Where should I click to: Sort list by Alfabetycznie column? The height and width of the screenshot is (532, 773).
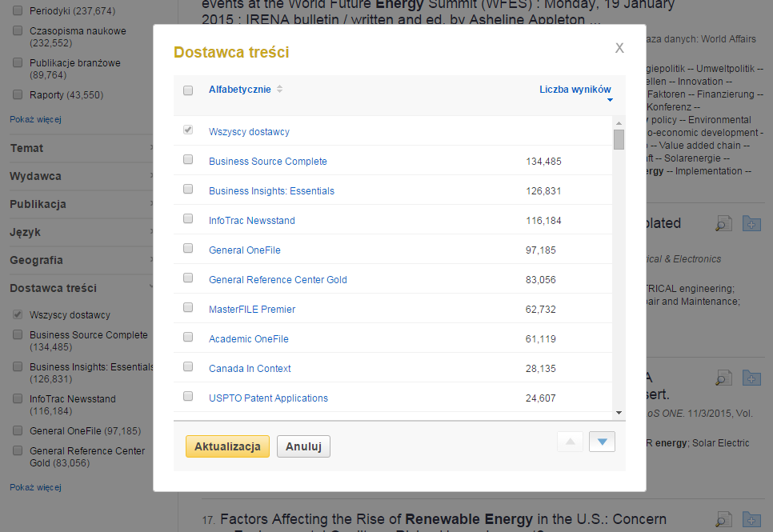(x=239, y=90)
